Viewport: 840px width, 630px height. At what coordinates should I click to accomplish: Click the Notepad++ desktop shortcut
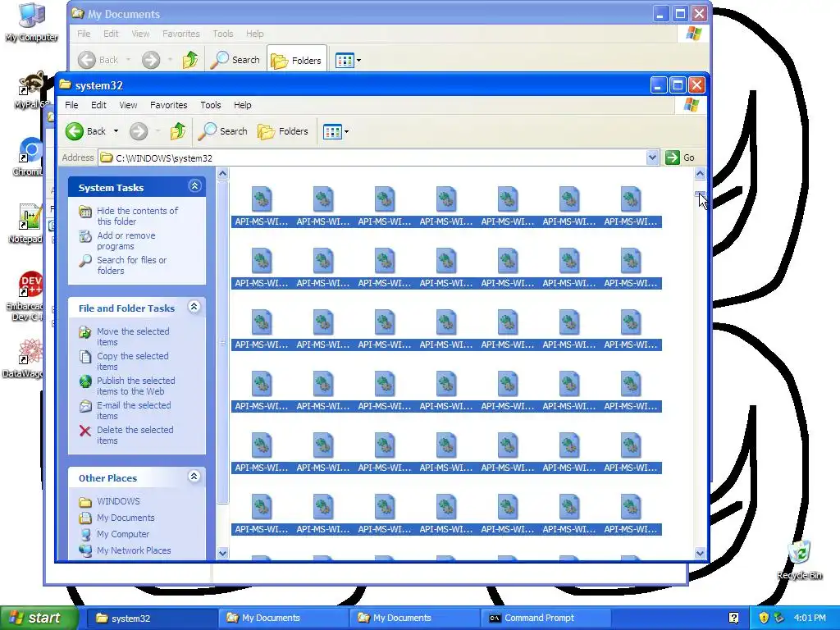coord(25,224)
